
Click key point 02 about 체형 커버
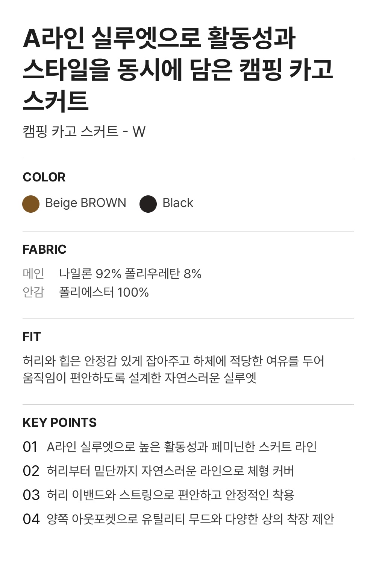(170, 471)
